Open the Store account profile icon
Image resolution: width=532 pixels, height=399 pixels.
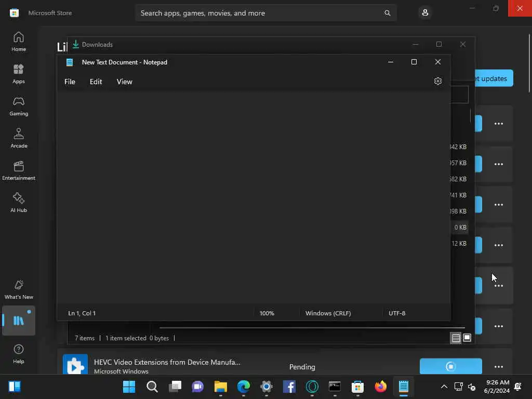click(x=425, y=13)
